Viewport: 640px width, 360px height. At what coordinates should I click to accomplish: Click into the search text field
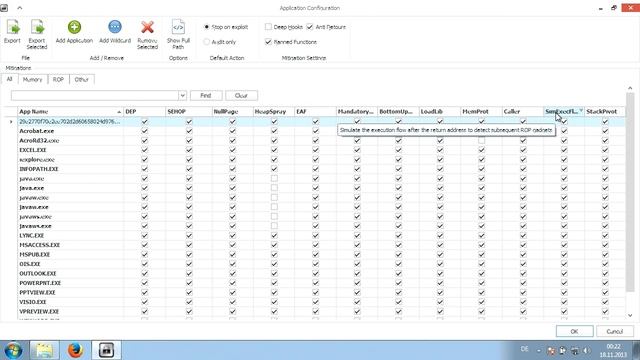pos(95,96)
